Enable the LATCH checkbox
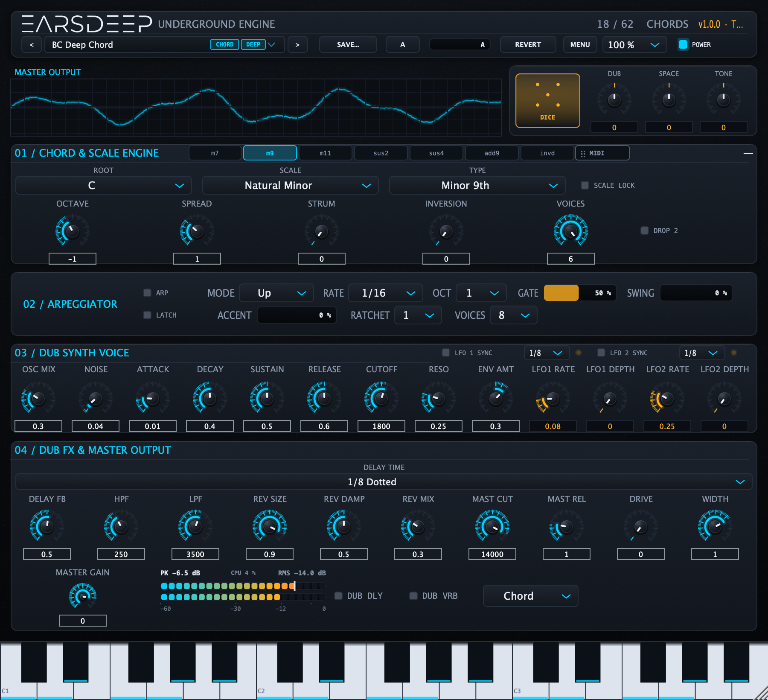The image size is (768, 700). tap(147, 315)
